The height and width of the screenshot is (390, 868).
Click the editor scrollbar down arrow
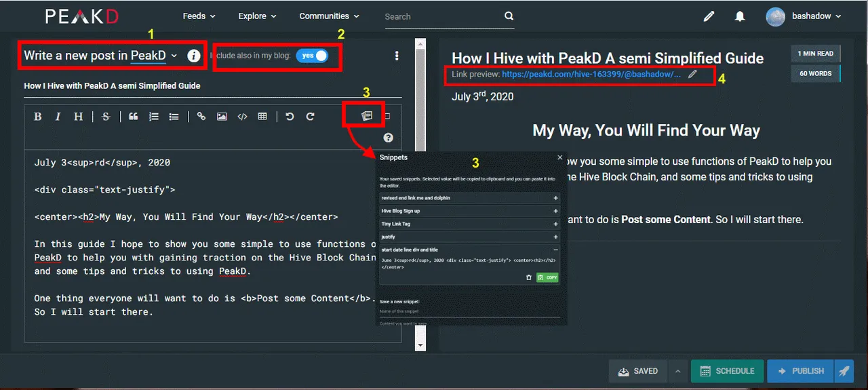pos(420,345)
